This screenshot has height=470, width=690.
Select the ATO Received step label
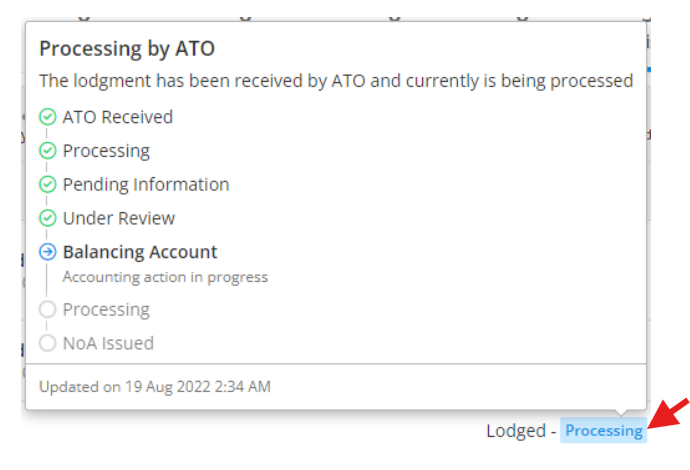click(x=118, y=117)
